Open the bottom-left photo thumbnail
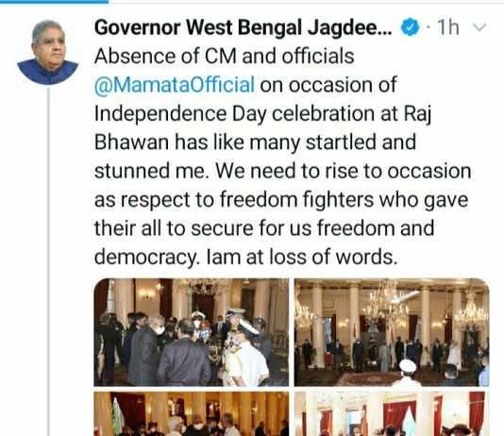This screenshot has height=436, width=504. [x=192, y=414]
